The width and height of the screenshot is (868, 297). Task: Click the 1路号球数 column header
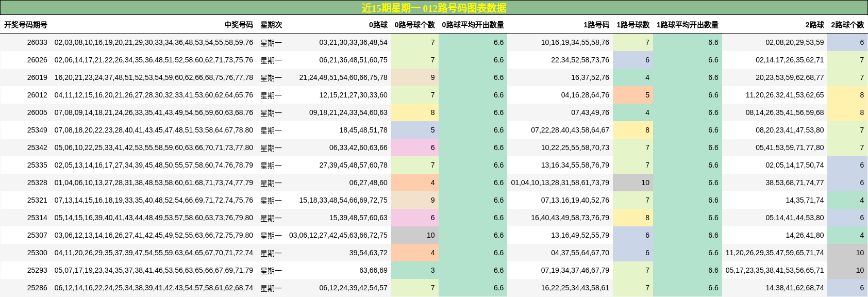pyautogui.click(x=633, y=25)
